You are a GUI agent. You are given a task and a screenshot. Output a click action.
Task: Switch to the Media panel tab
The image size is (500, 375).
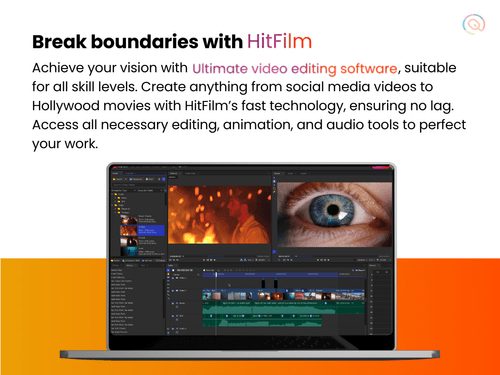click(115, 173)
